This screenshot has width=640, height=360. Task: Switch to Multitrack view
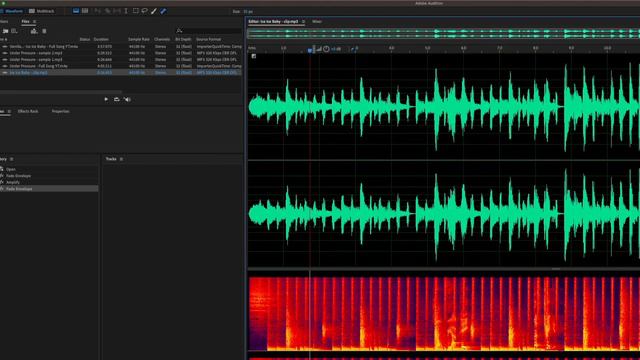42,11
